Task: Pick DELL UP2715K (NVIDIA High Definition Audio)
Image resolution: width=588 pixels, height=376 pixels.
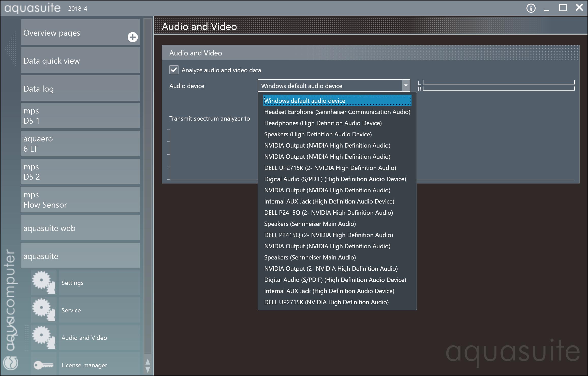Action: point(337,302)
